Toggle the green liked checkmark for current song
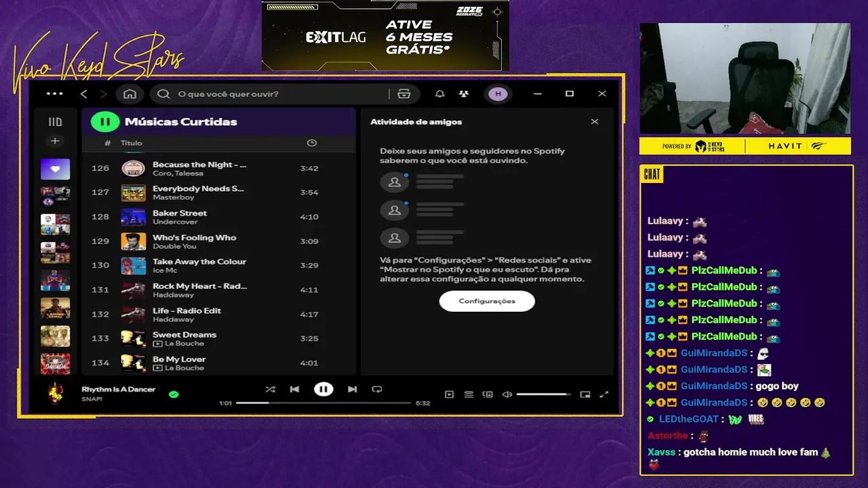 point(174,394)
